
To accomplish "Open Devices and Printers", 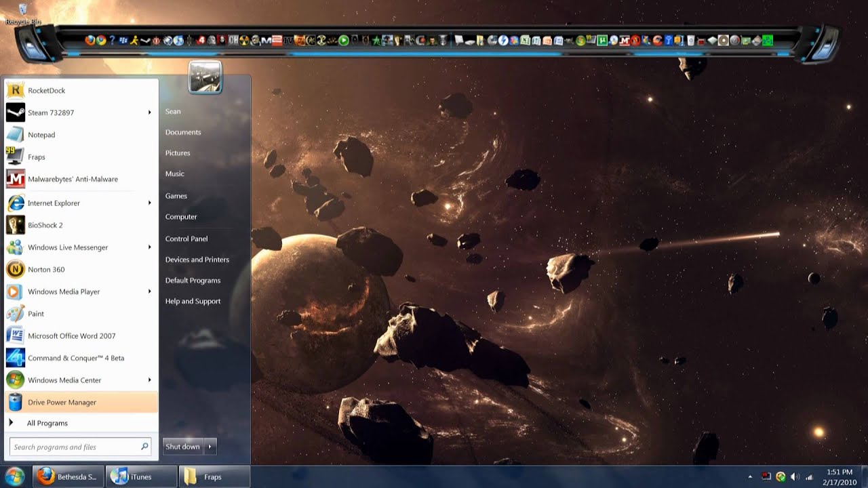I will coord(197,260).
